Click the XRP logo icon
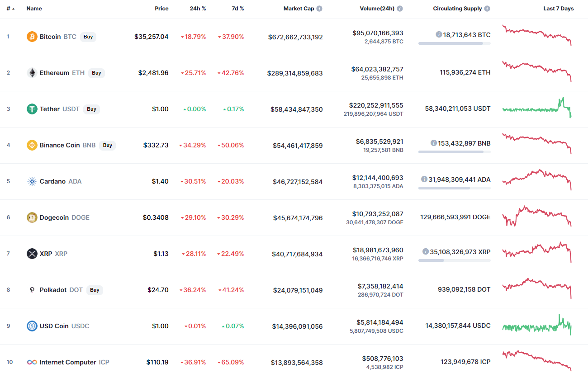This screenshot has height=378, width=588. (x=31, y=254)
